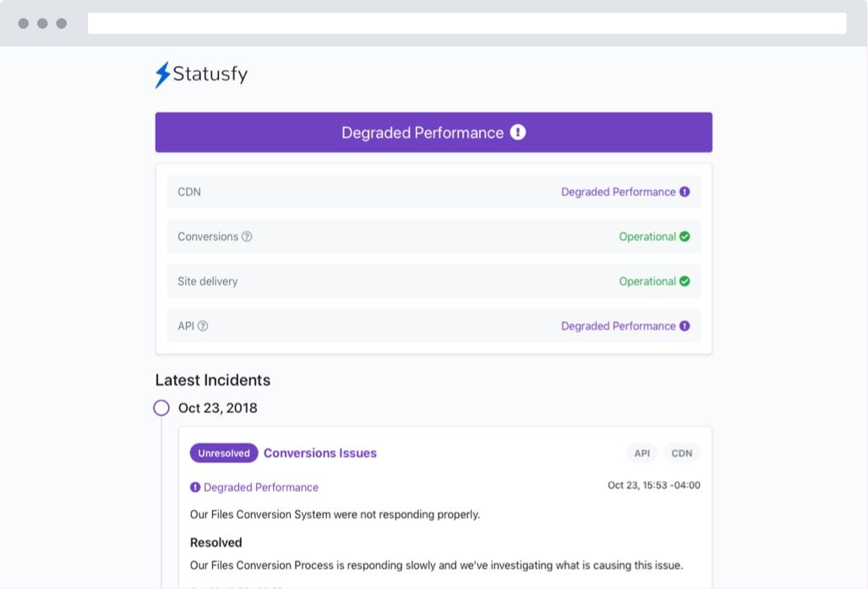This screenshot has width=868, height=589.
Task: Expand the Conversions Issues incident details
Action: 319,453
